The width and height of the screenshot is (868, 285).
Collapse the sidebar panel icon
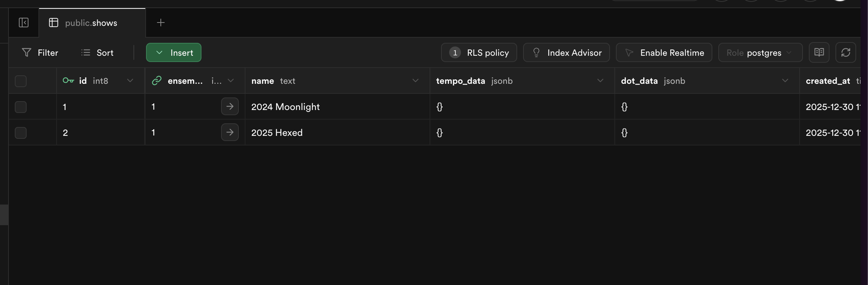(x=24, y=23)
